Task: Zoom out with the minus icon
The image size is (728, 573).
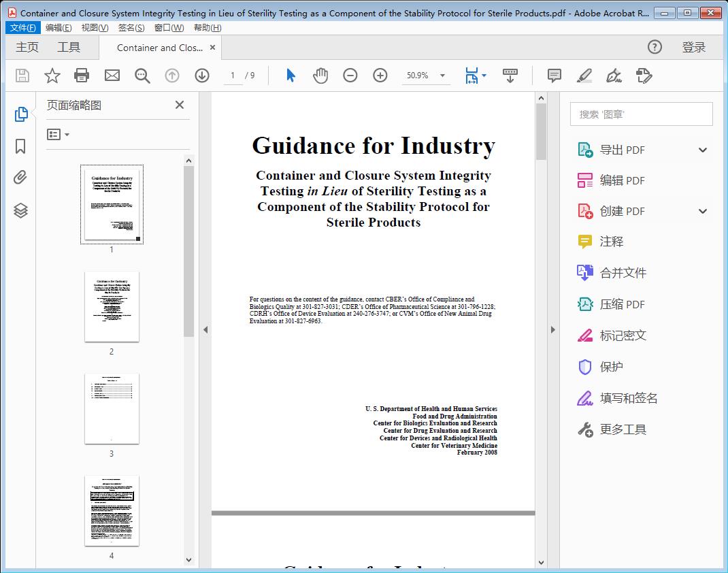Action: 350,76
